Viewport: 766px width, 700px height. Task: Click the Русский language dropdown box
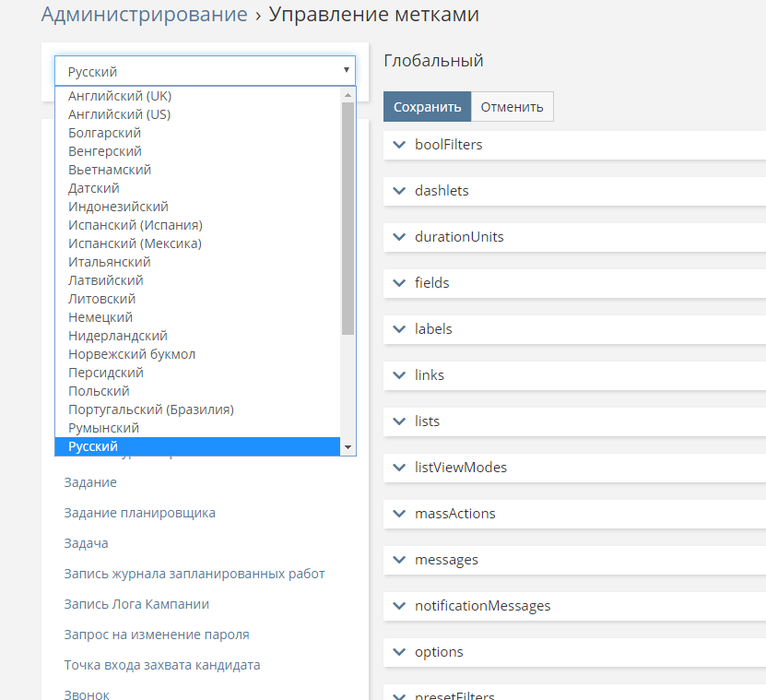tap(205, 71)
